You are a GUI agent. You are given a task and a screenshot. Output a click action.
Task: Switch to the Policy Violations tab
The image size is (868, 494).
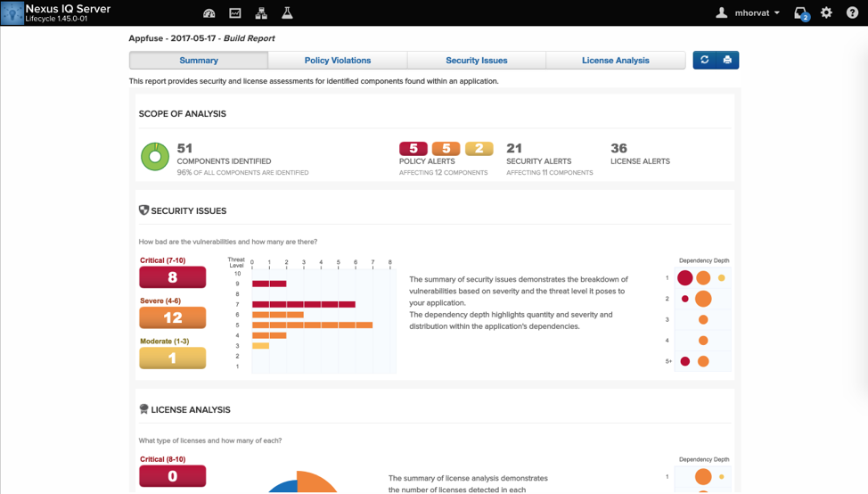338,61
